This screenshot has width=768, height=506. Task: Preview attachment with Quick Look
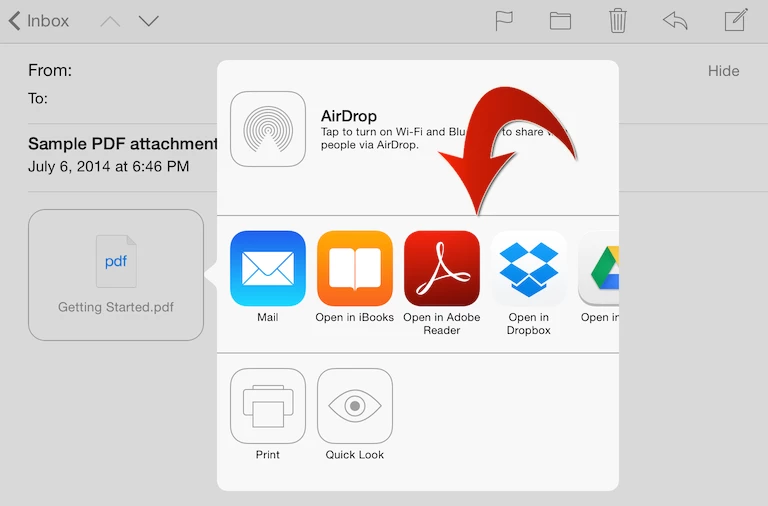[x=355, y=406]
